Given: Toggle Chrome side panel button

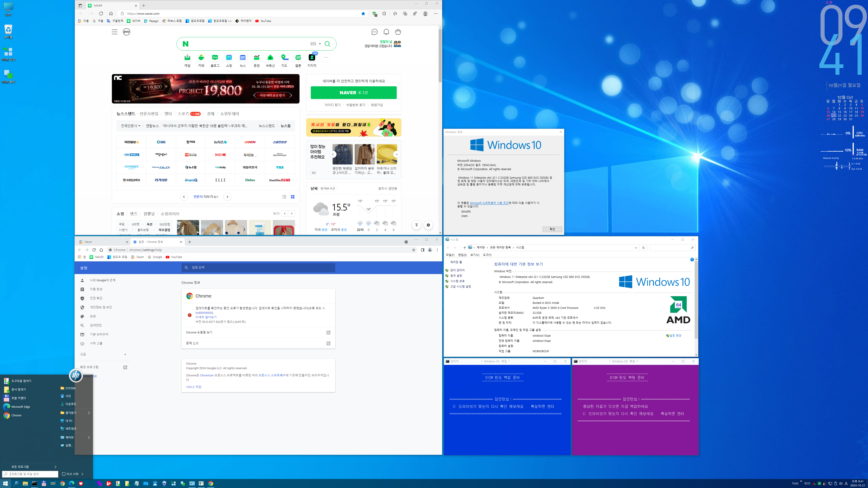Looking at the screenshot, I should click(x=422, y=250).
